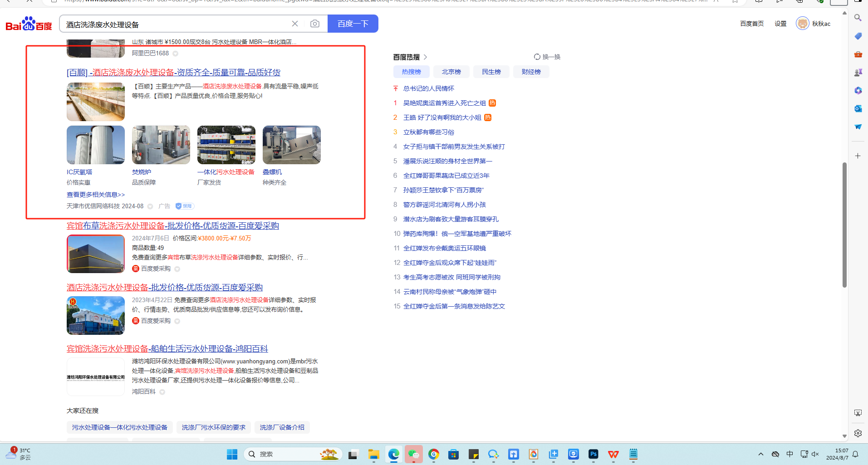Select the 财经榜 tab
Viewport: 868px width, 465px height.
click(x=531, y=72)
